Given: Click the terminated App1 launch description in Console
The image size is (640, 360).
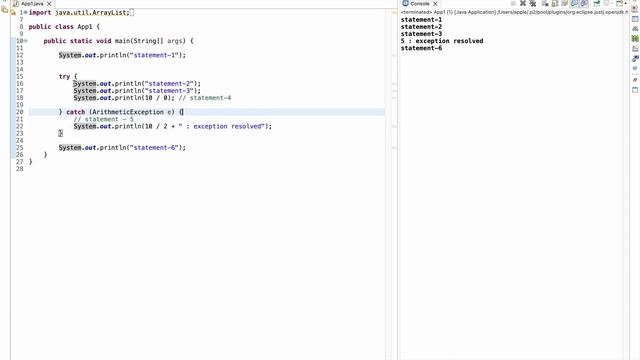Looking at the screenshot, I should (x=514, y=12).
